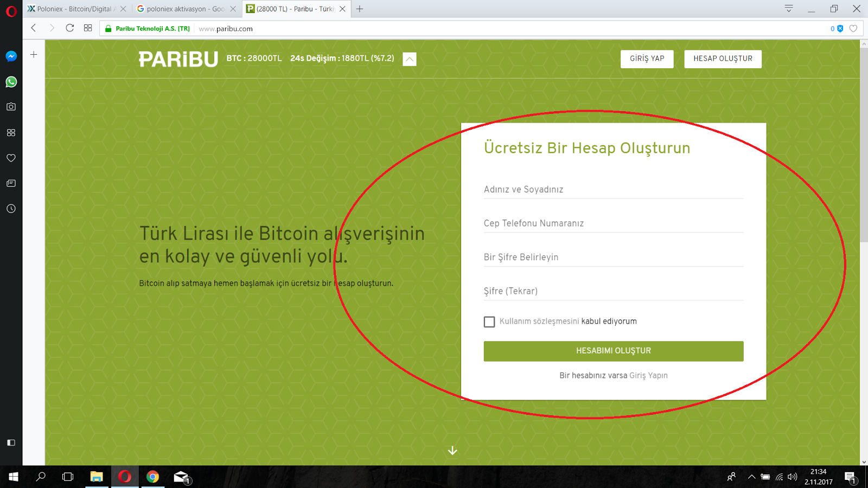The image size is (868, 488).
Task: Open History clock in the sidebar
Action: pos(11,209)
